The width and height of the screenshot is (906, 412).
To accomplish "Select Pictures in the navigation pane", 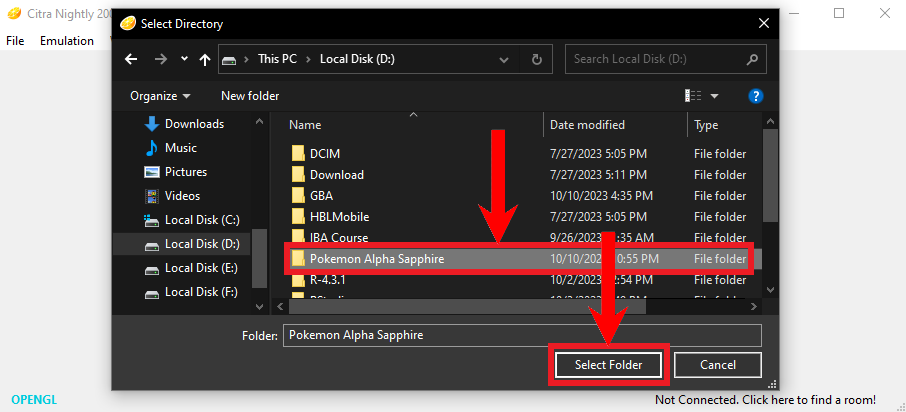I will click(x=185, y=172).
